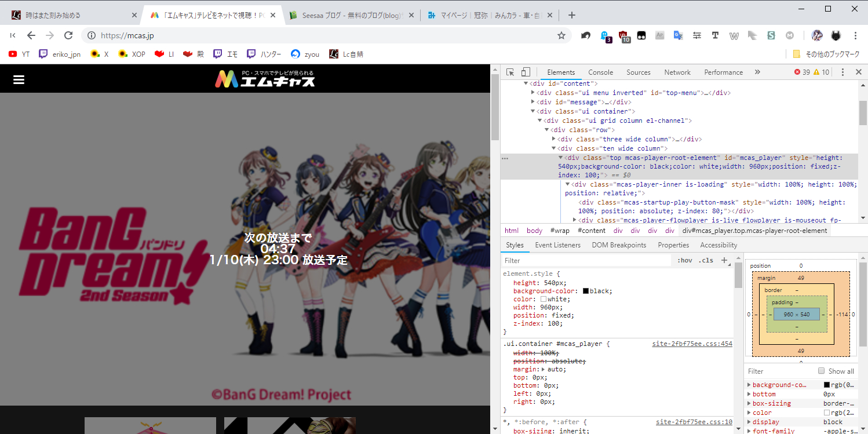The height and width of the screenshot is (434, 868).
Task: Open the site hamburger menu
Action: (x=19, y=79)
